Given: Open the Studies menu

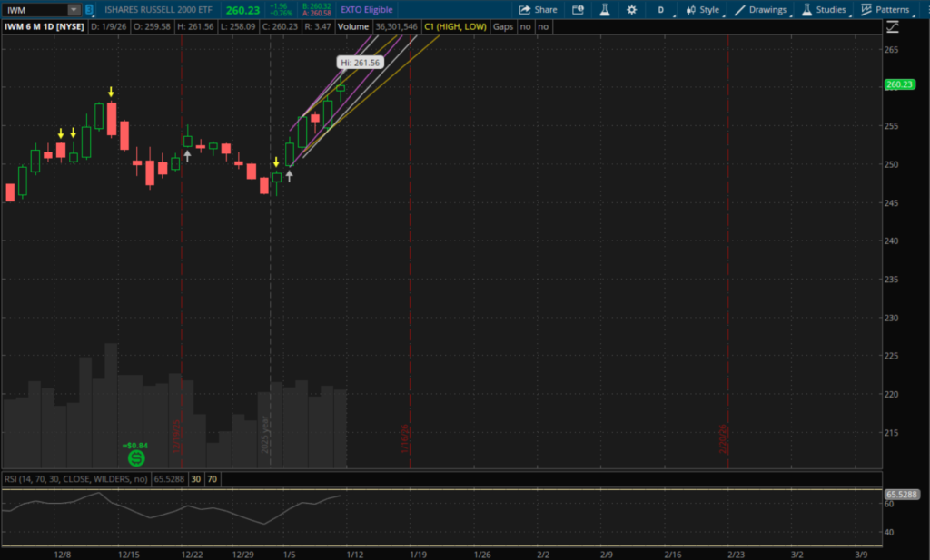Looking at the screenshot, I should coord(824,9).
